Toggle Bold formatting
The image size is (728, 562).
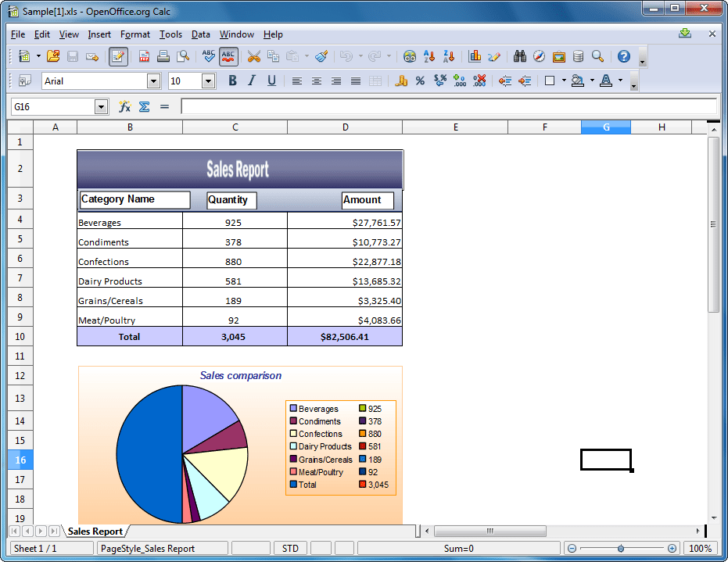point(232,81)
